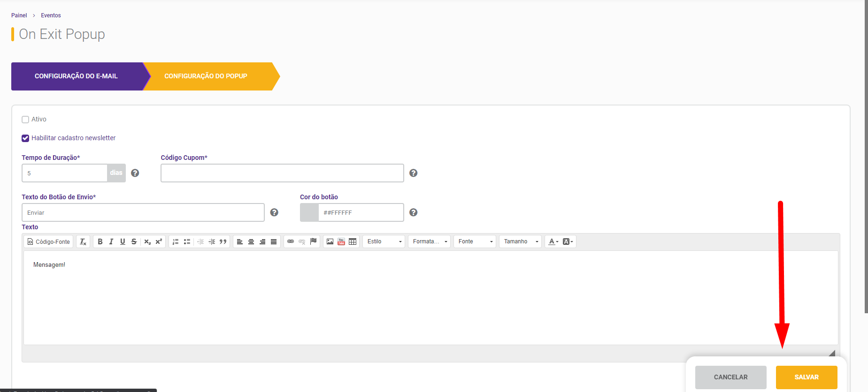
Task: Align text to the right
Action: click(x=262, y=241)
